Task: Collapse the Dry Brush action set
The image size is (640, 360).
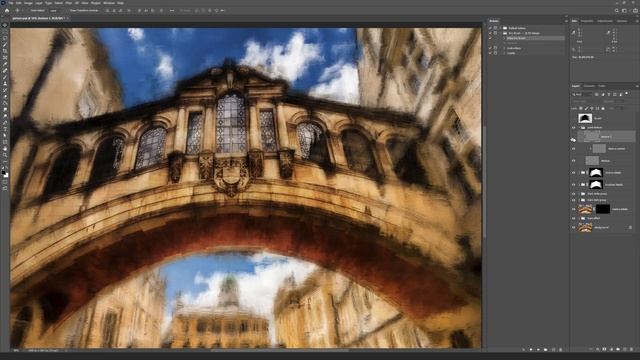Action: pyautogui.click(x=500, y=33)
